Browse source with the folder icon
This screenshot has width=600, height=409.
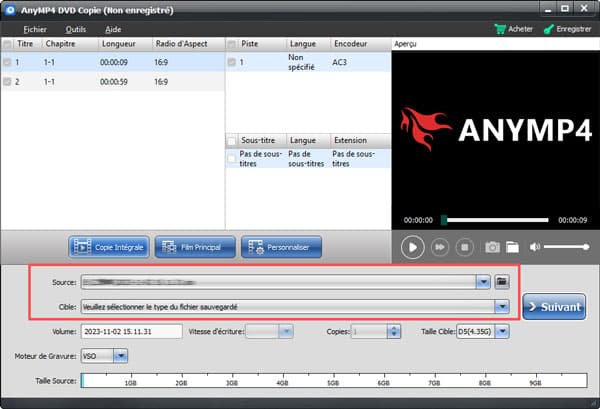click(x=503, y=282)
